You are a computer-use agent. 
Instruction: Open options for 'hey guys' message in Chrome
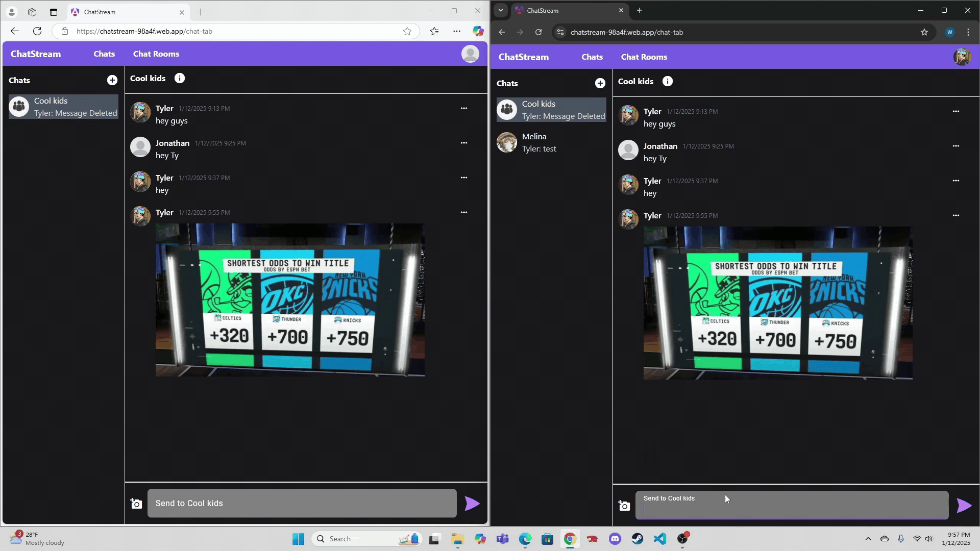(x=956, y=111)
